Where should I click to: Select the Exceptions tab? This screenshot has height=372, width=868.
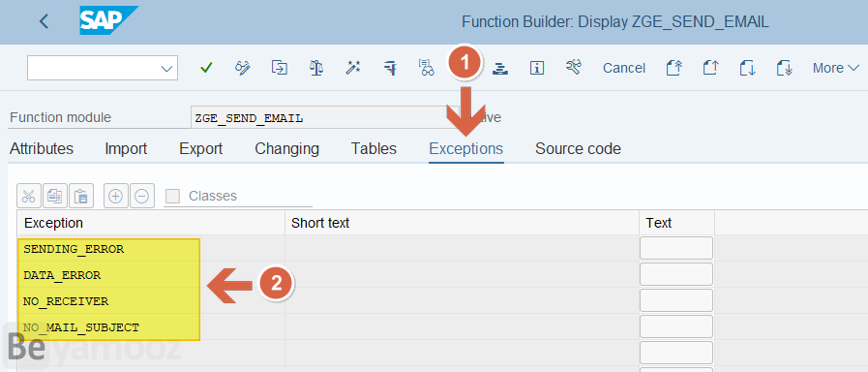(x=466, y=148)
